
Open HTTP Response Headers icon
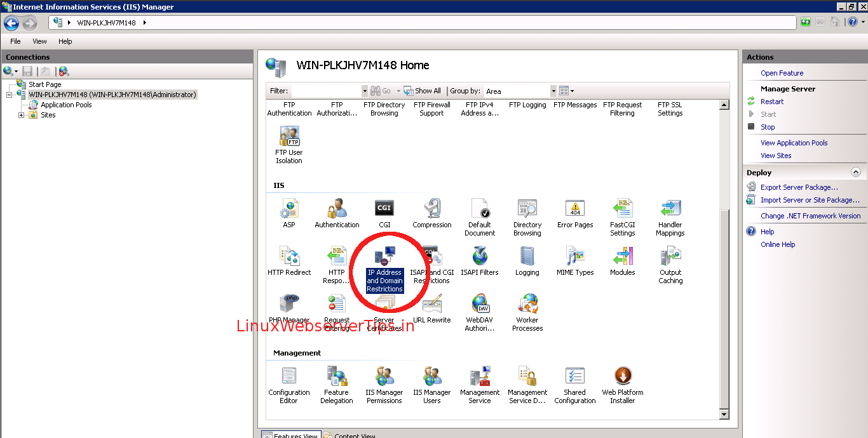[337, 265]
